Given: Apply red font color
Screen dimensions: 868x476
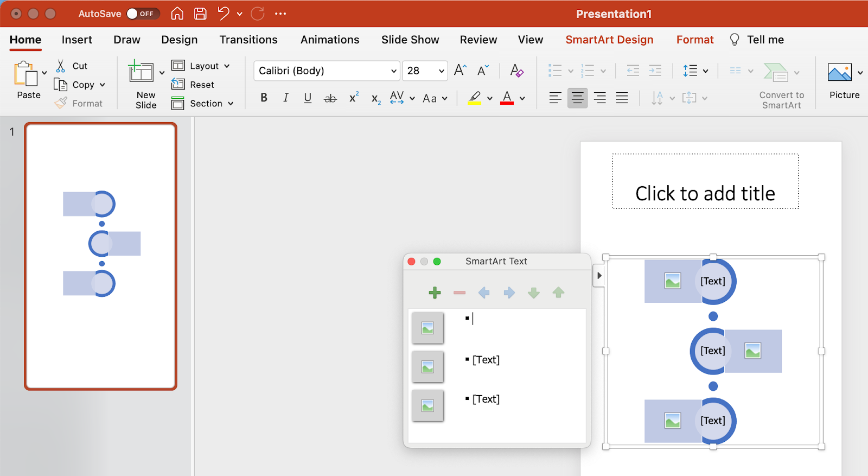Looking at the screenshot, I should [507, 98].
